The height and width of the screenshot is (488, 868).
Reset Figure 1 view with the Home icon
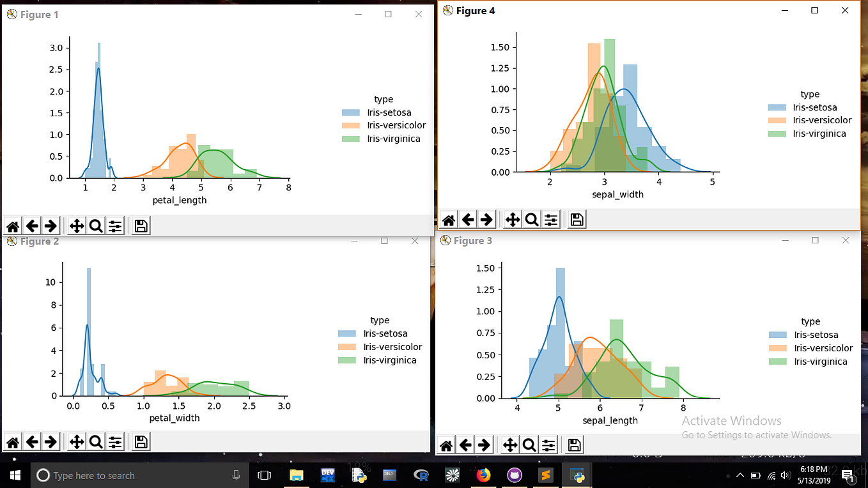(x=12, y=225)
